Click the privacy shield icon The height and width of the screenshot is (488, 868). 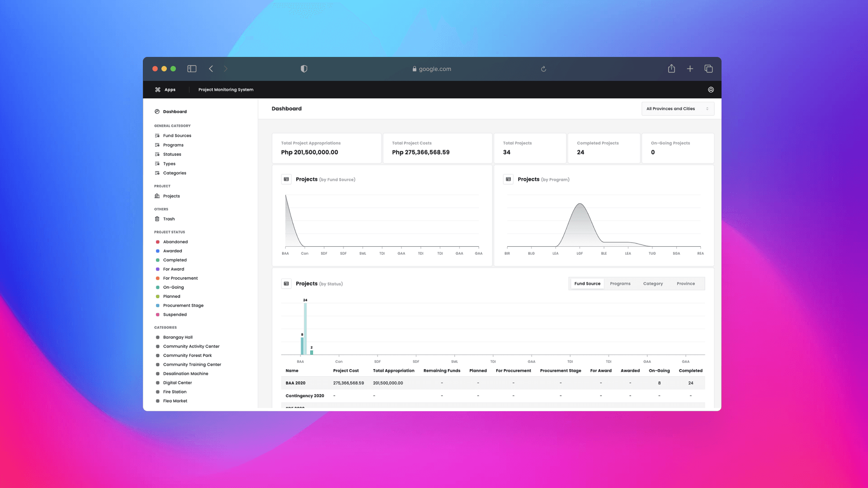pyautogui.click(x=304, y=69)
